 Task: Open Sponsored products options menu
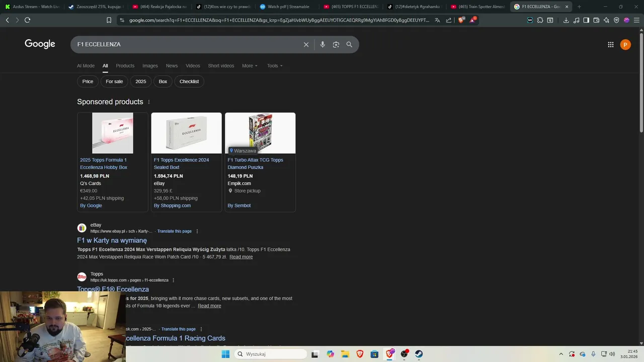tap(149, 102)
